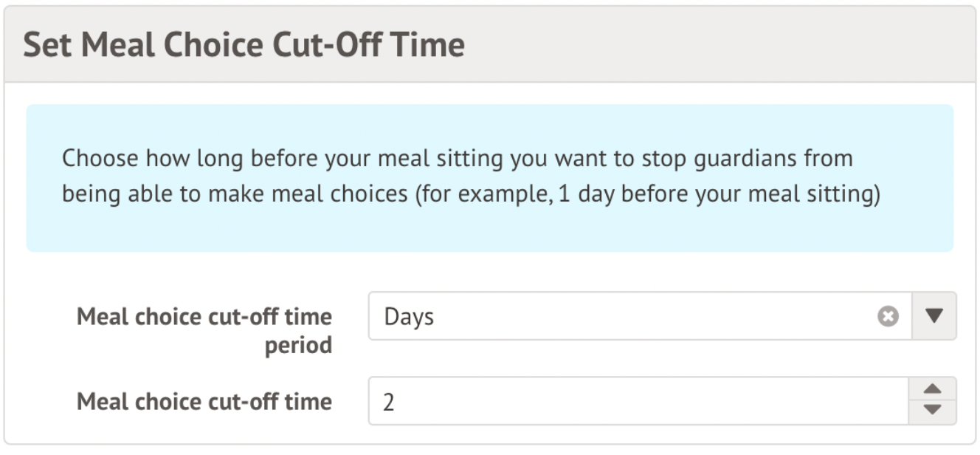Screen dimensions: 980x455
Task: Decrease the meal choice cut-off time
Action: [934, 410]
